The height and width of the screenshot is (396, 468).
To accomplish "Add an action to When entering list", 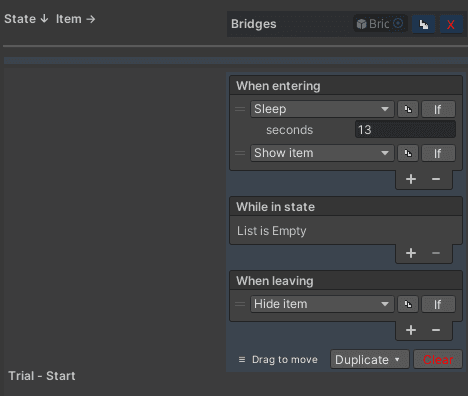I will coord(411,179).
